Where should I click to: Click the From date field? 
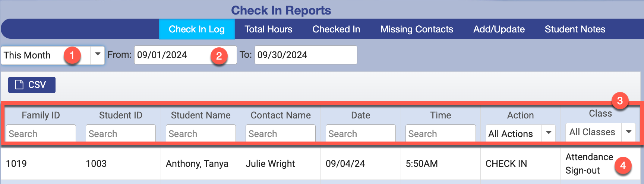pos(171,55)
